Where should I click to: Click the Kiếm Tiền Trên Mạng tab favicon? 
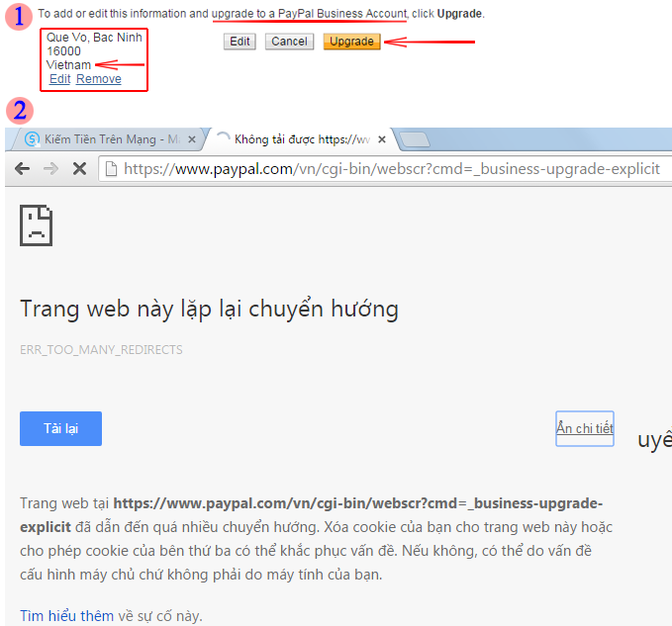[x=32, y=139]
